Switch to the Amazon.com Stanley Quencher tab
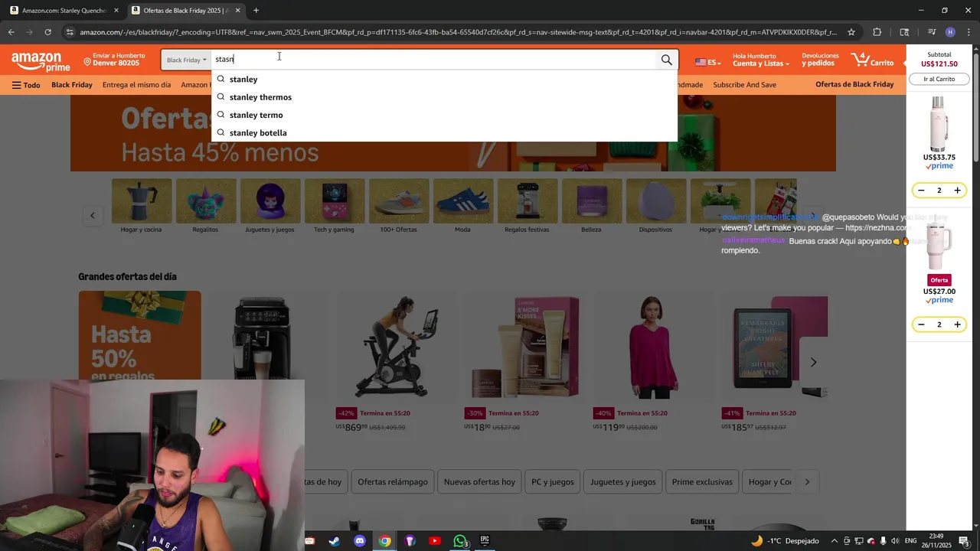The width and height of the screenshot is (980, 551). pyautogui.click(x=63, y=11)
